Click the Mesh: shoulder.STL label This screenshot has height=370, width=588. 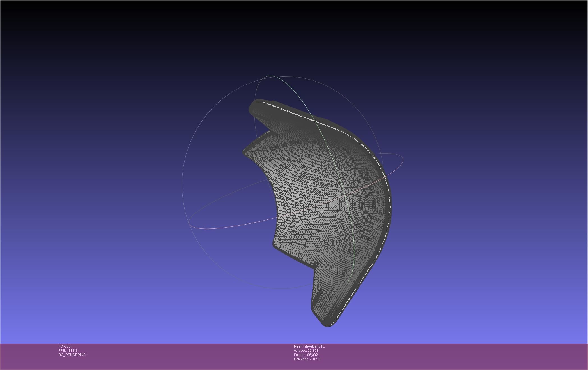coord(309,346)
